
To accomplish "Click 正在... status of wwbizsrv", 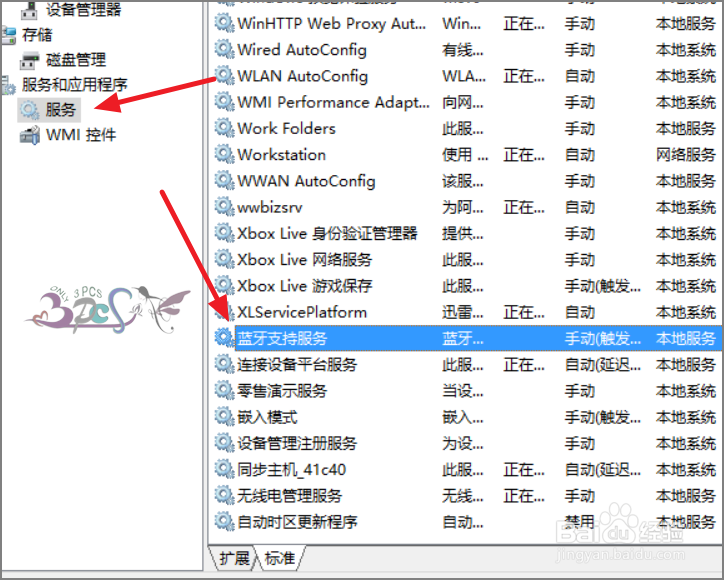I will (x=524, y=207).
